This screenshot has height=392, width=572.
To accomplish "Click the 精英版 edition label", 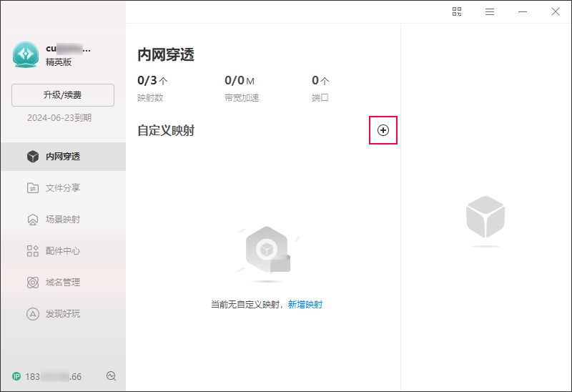I will click(x=59, y=62).
